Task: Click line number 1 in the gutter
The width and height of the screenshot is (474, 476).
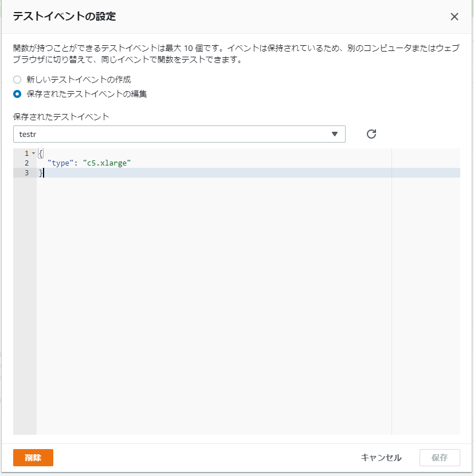Action: point(25,153)
